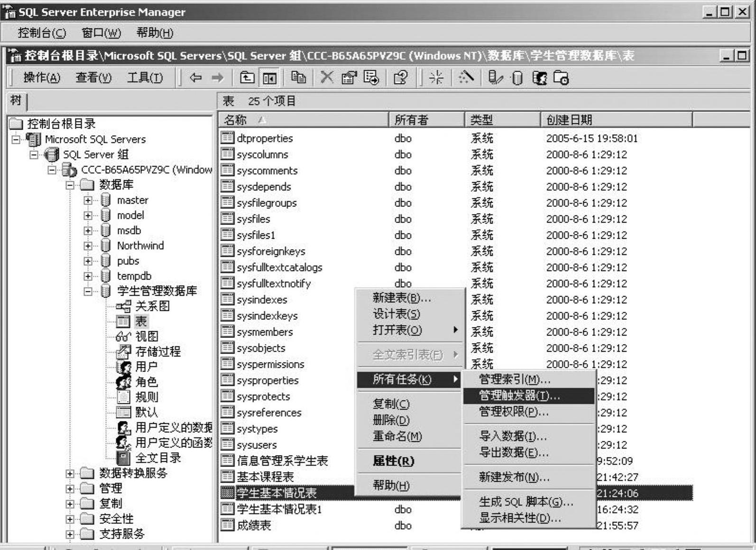Image resolution: width=756 pixels, height=550 pixels.
Task: Expand the 安全性 folder
Action: [x=70, y=519]
